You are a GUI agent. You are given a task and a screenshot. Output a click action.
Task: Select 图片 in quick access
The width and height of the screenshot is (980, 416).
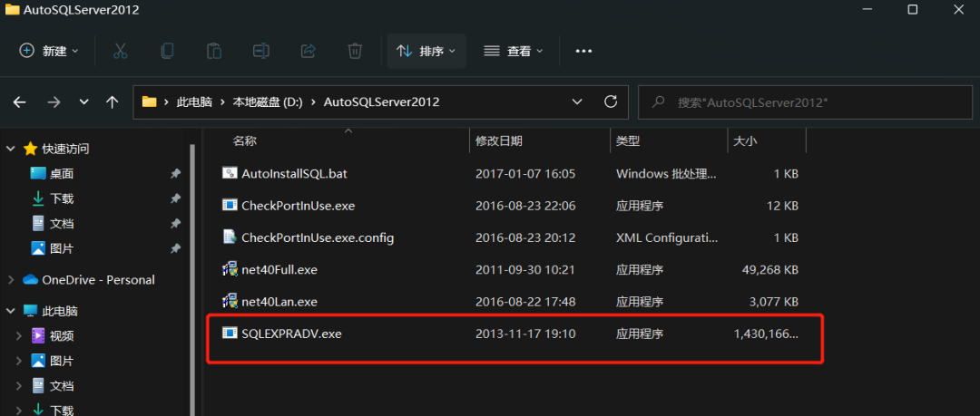coord(62,248)
